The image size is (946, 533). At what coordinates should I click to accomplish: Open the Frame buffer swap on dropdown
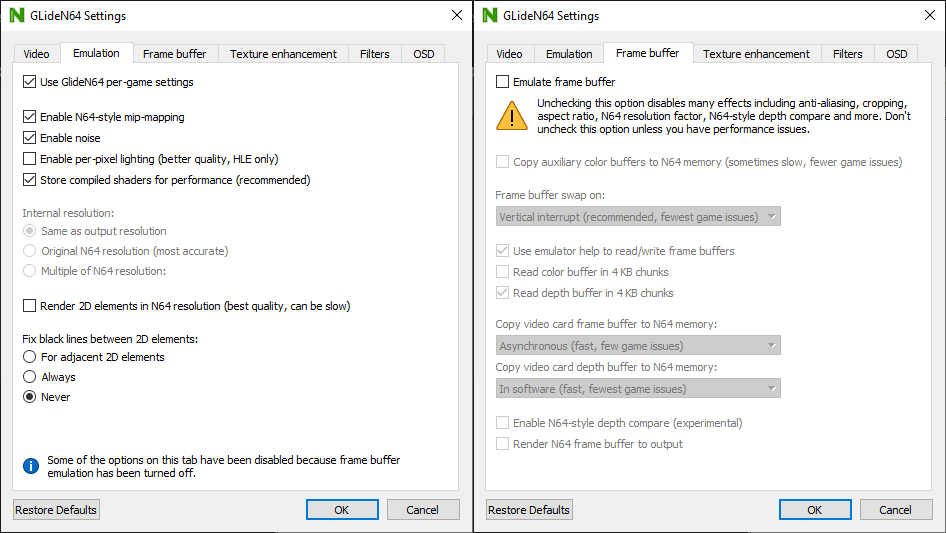coord(638,217)
